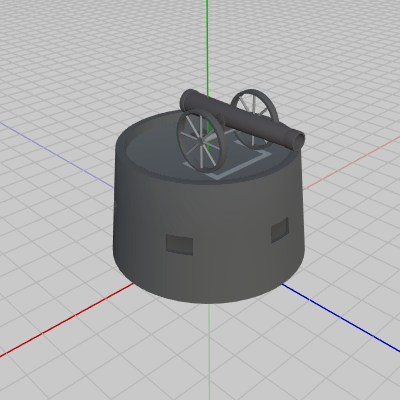Select the bright blue axis line on the floor
The width and height of the screenshot is (400, 400).
tap(340, 317)
